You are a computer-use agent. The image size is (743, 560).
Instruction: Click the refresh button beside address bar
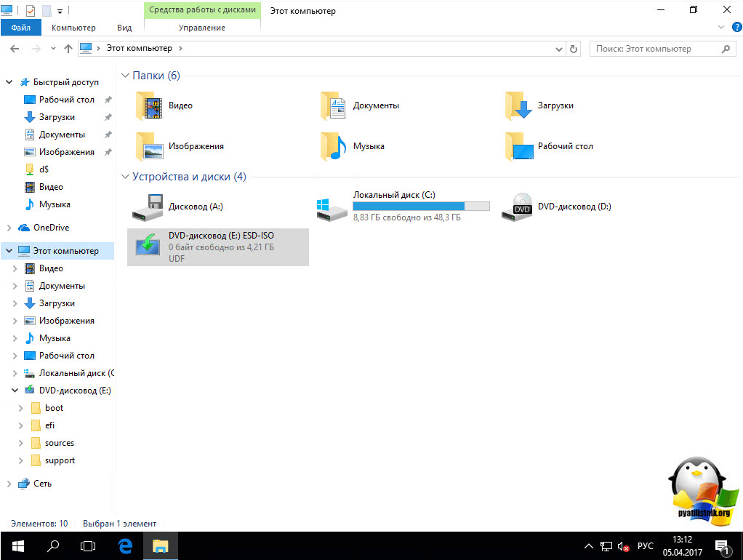pos(574,49)
